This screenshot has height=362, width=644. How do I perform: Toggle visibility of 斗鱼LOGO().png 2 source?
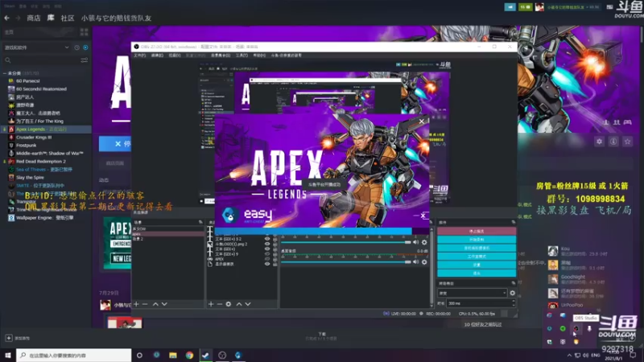coord(267,244)
